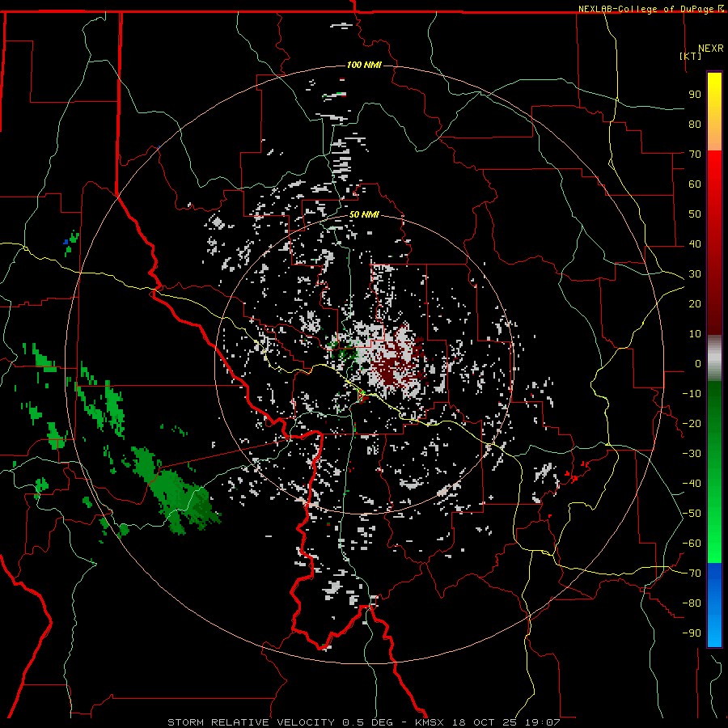Click the 0.5 DEG elevation text
728x728 pixels.
(x=367, y=722)
